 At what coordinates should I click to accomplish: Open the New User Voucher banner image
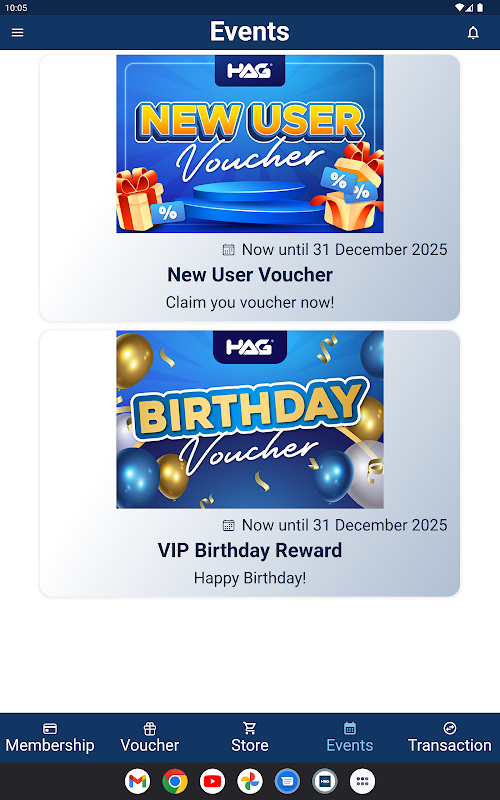250,144
